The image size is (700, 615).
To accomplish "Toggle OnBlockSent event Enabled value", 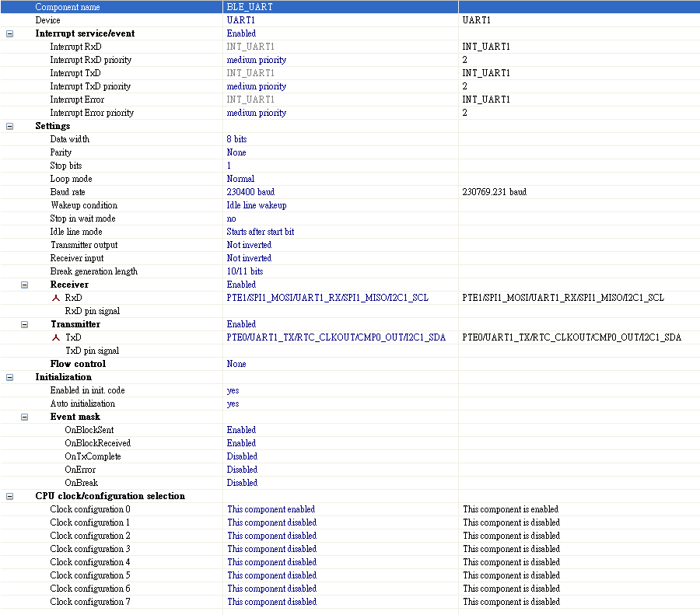I will pyautogui.click(x=241, y=430).
